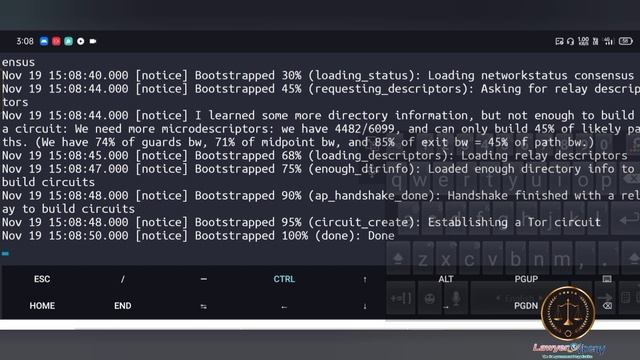Tap the 'Bootstrapped 30% (loading_status)' line
This screenshot has width=640, height=360.
(318, 76)
